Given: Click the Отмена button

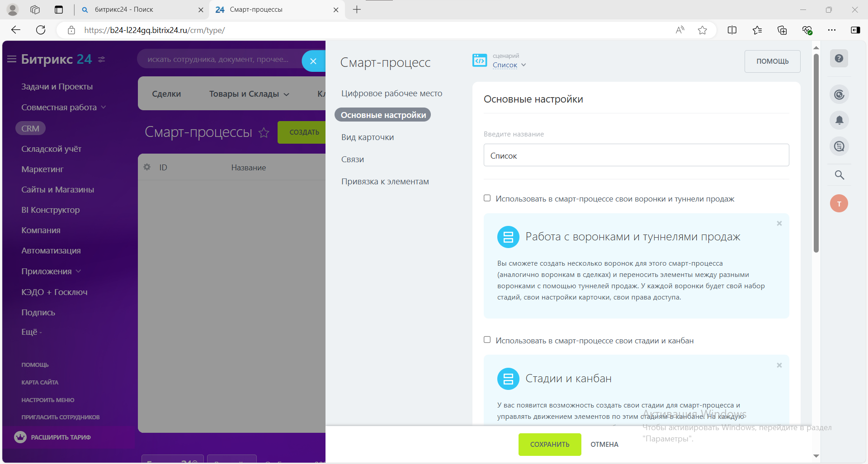Looking at the screenshot, I should (604, 445).
